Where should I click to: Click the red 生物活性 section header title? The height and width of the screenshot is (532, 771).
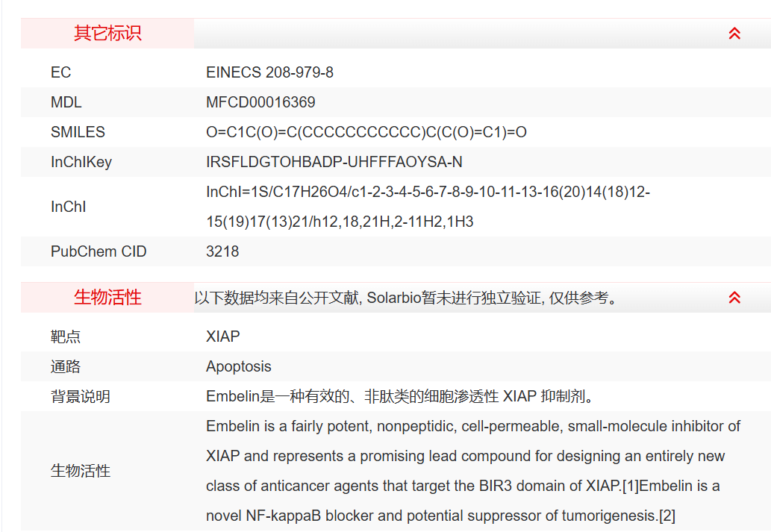click(x=107, y=298)
